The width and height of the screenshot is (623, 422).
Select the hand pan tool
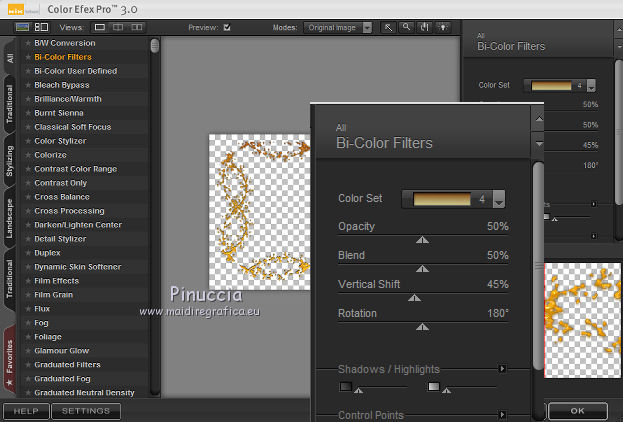pyautogui.click(x=425, y=27)
